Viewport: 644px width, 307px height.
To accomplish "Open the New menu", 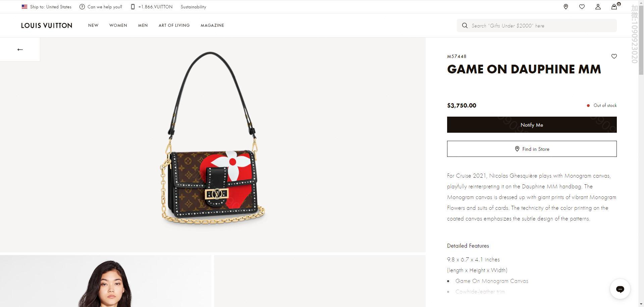I will 93,25.
